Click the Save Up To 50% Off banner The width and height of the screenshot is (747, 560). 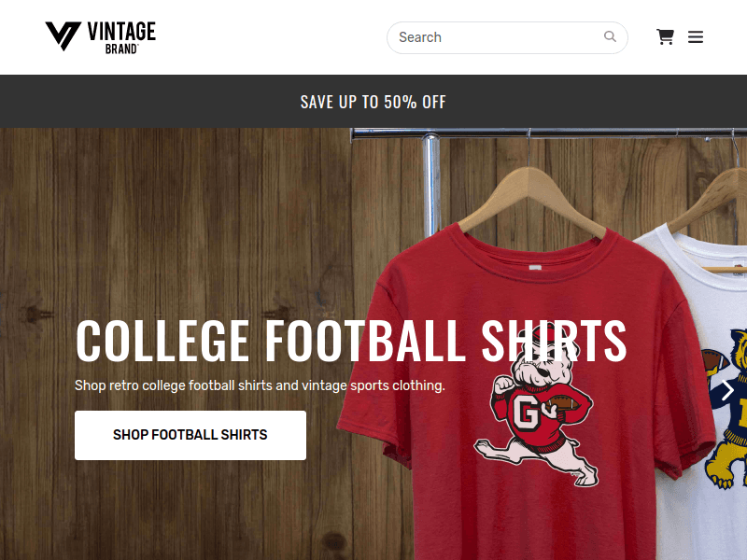point(373,102)
